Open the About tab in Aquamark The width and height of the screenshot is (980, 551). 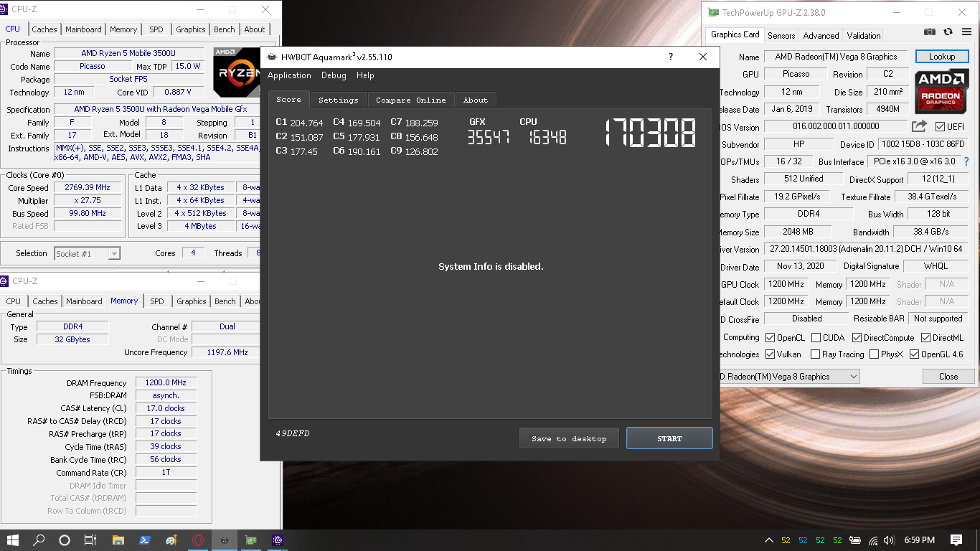tap(475, 100)
